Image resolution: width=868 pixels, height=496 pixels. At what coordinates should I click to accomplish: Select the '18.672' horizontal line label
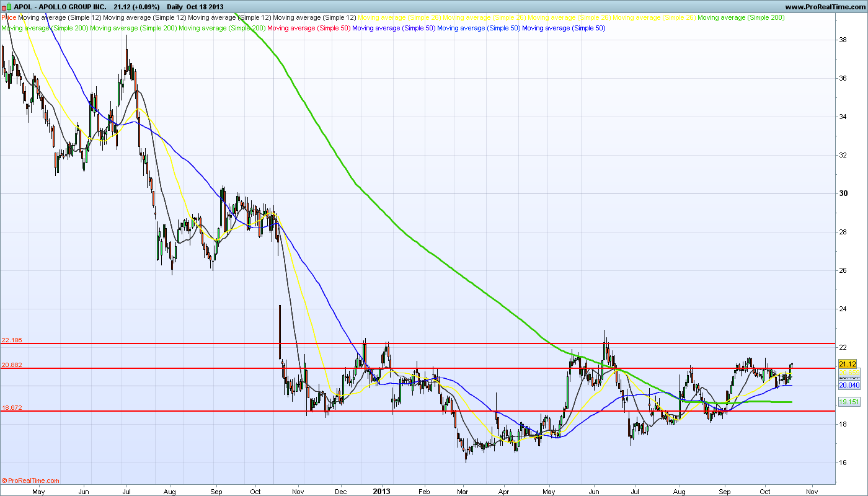point(12,408)
